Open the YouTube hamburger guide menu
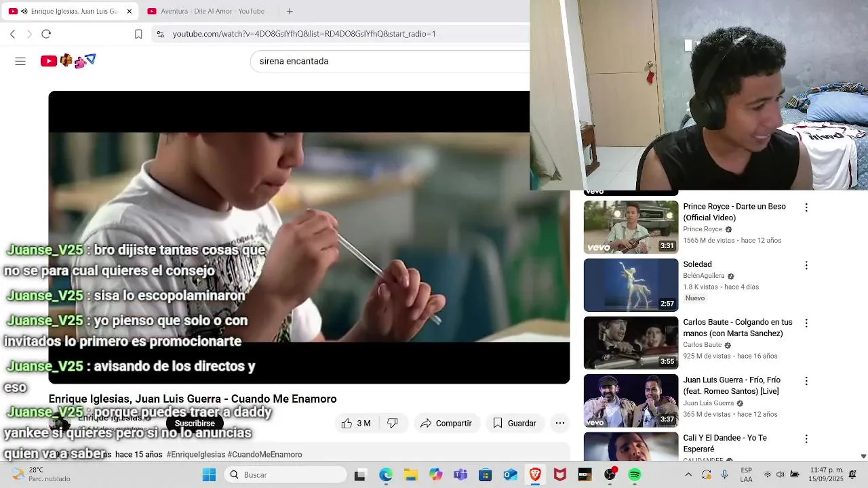Image resolution: width=868 pixels, height=488 pixels. pos(20,61)
